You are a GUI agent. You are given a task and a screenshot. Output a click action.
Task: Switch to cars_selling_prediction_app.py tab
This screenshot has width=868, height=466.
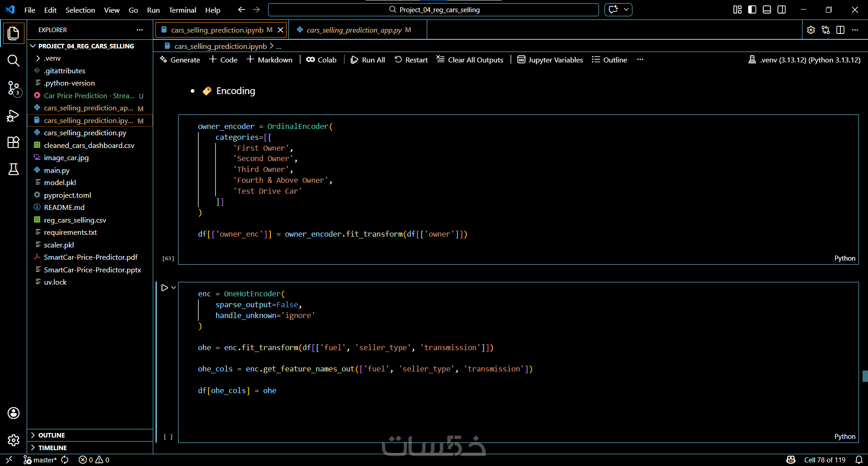(354, 30)
